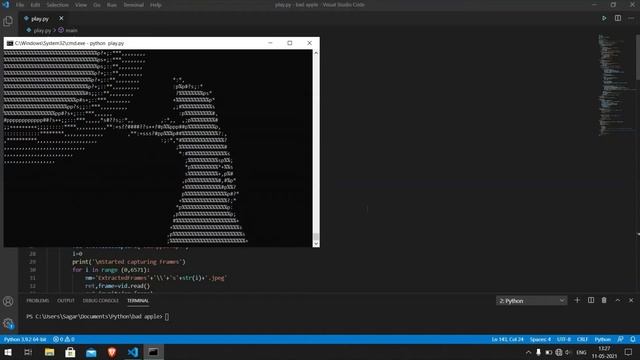Maximize panel with the chevron-up icon

pos(618,300)
